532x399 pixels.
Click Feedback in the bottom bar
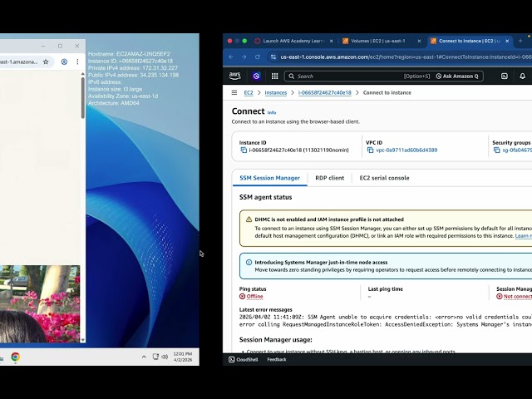click(277, 359)
